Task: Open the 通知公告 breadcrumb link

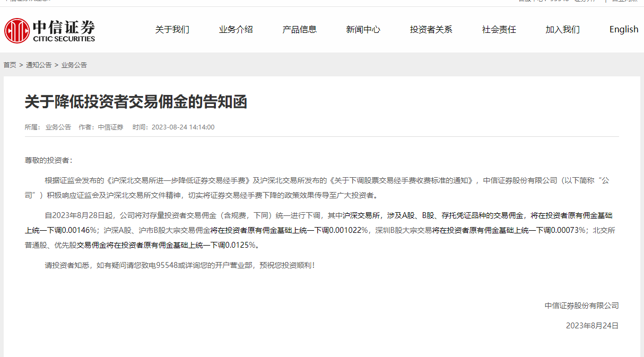Action: click(39, 65)
